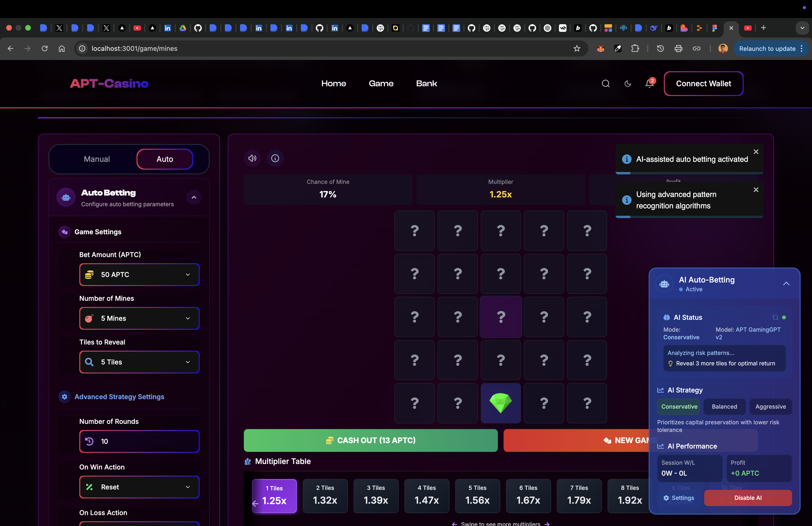Switch to the Manual tab
This screenshot has height=526, width=812.
tap(97, 159)
